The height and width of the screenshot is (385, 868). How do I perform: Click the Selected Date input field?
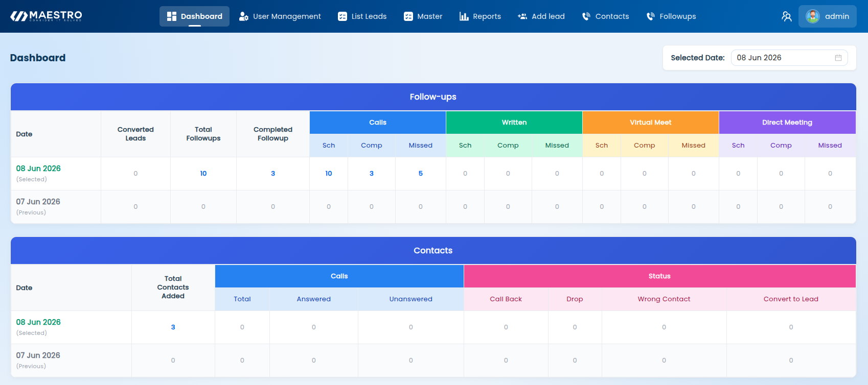(789, 58)
